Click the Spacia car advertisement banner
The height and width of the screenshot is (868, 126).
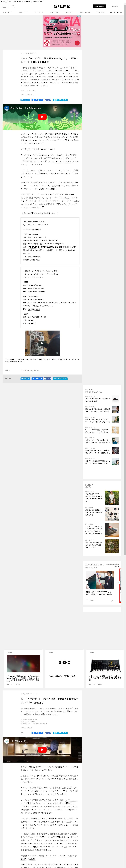click(62, 31)
